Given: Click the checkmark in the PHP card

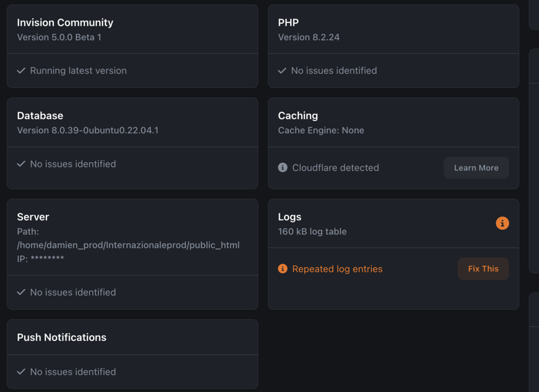Looking at the screenshot, I should [x=282, y=71].
